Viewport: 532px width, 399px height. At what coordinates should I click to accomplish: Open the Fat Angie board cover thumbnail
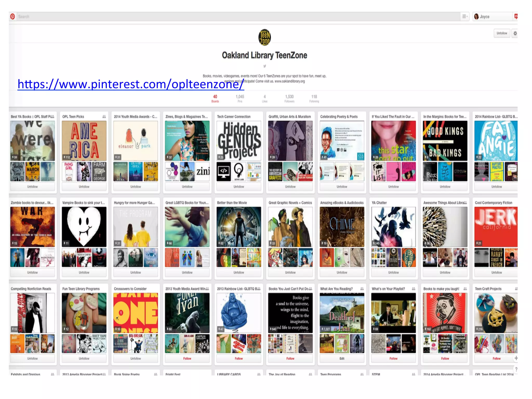point(496,141)
